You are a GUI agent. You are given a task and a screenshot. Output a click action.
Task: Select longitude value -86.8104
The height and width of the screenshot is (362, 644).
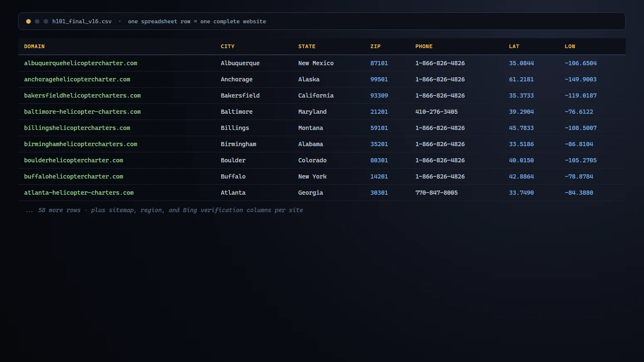tap(579, 144)
